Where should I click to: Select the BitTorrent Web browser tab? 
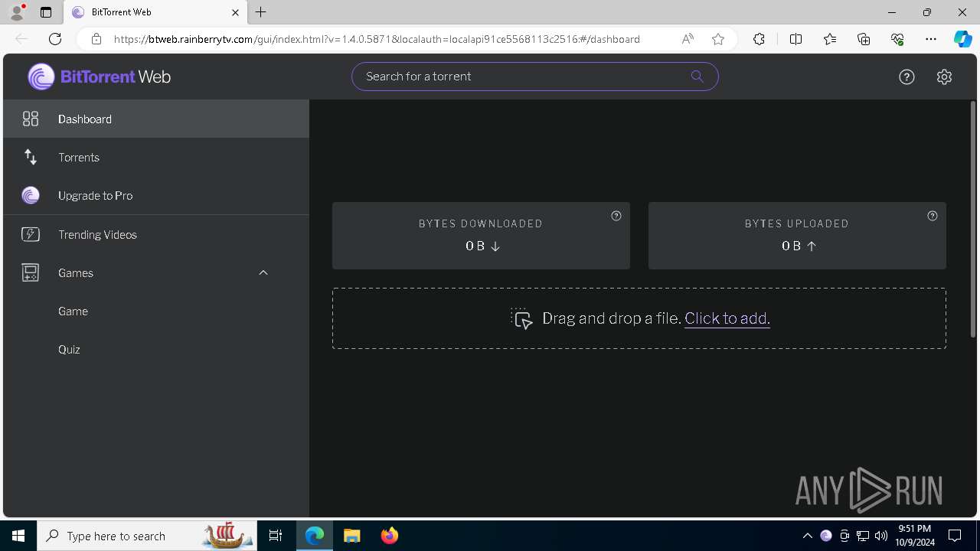155,12
